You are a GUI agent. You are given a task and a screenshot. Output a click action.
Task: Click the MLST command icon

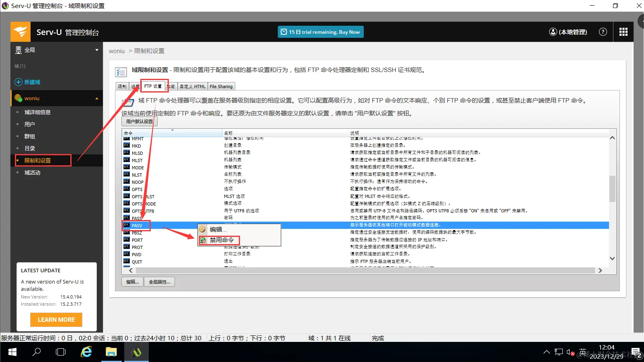pos(127,160)
